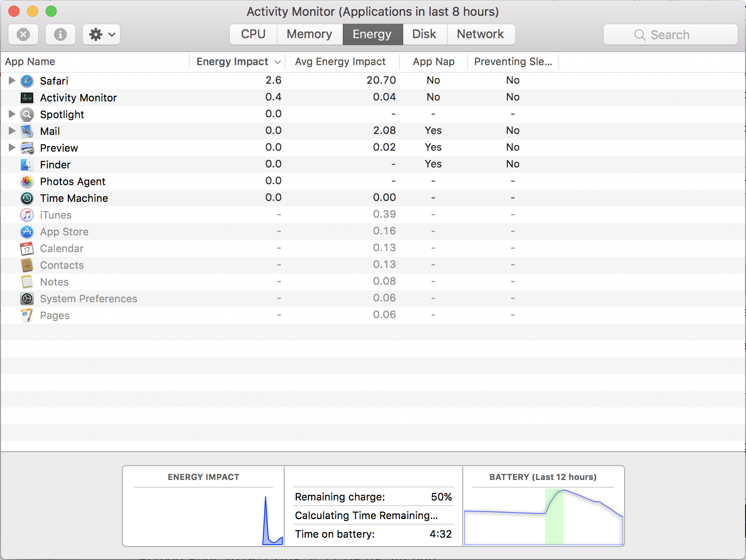This screenshot has width=746, height=560.
Task: Click the Activity Monitor app icon
Action: [27, 98]
